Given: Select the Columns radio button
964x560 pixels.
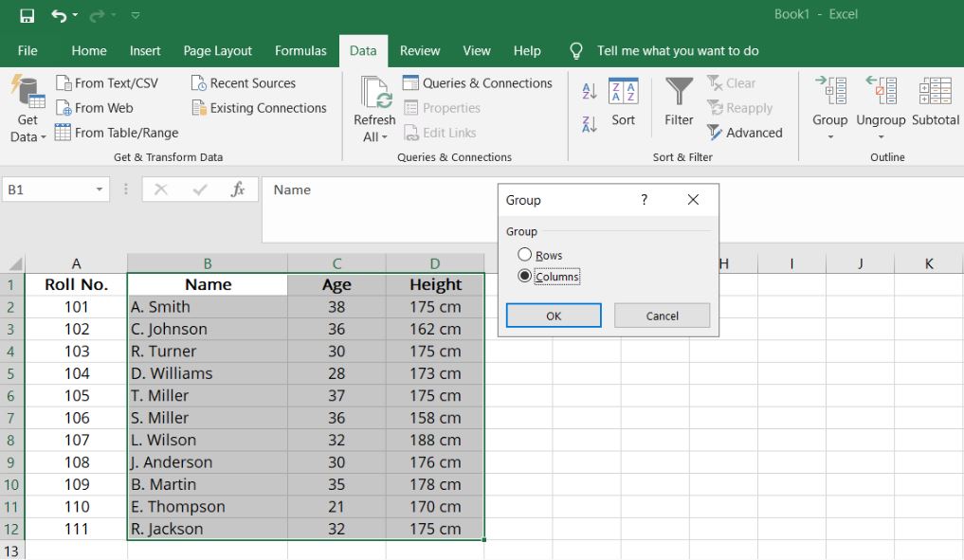Looking at the screenshot, I should pos(524,276).
